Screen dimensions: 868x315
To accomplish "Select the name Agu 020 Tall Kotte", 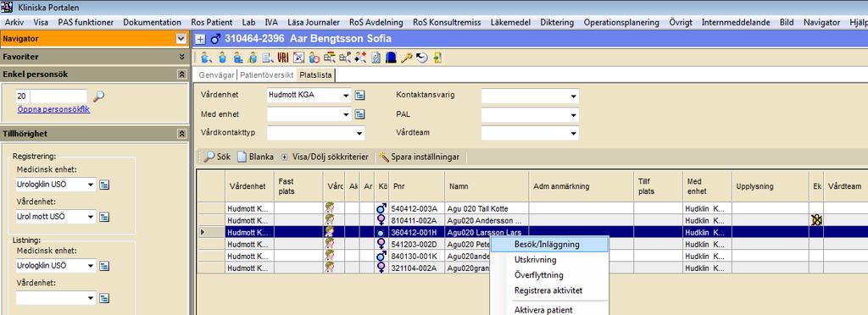I will click(478, 208).
